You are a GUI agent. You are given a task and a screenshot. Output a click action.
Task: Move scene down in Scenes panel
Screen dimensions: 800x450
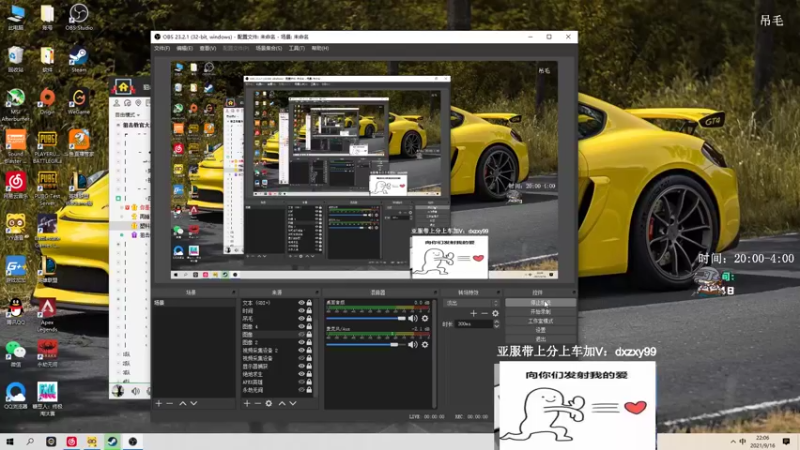[194, 404]
